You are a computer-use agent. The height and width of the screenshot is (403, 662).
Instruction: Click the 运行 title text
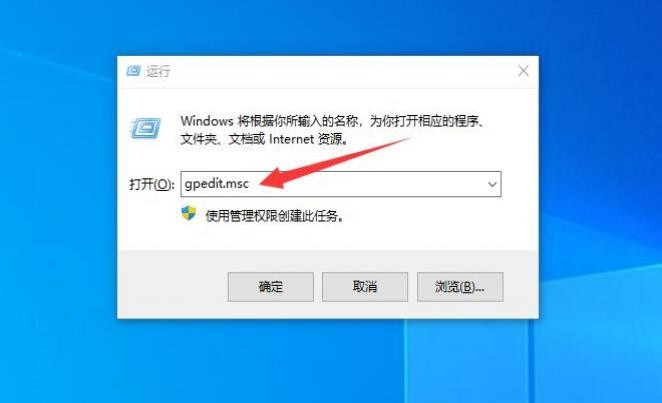tap(158, 71)
